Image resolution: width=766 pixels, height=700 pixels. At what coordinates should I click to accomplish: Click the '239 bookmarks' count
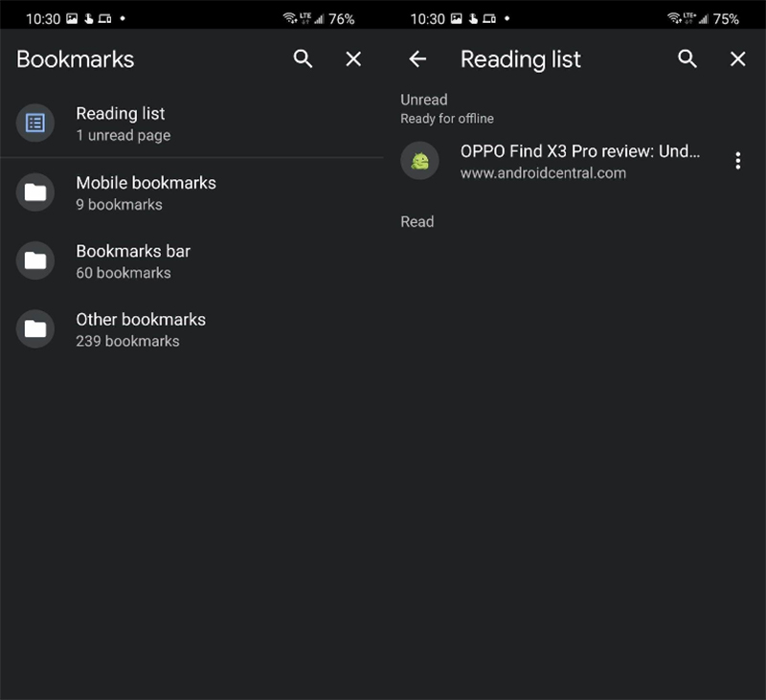(x=127, y=342)
